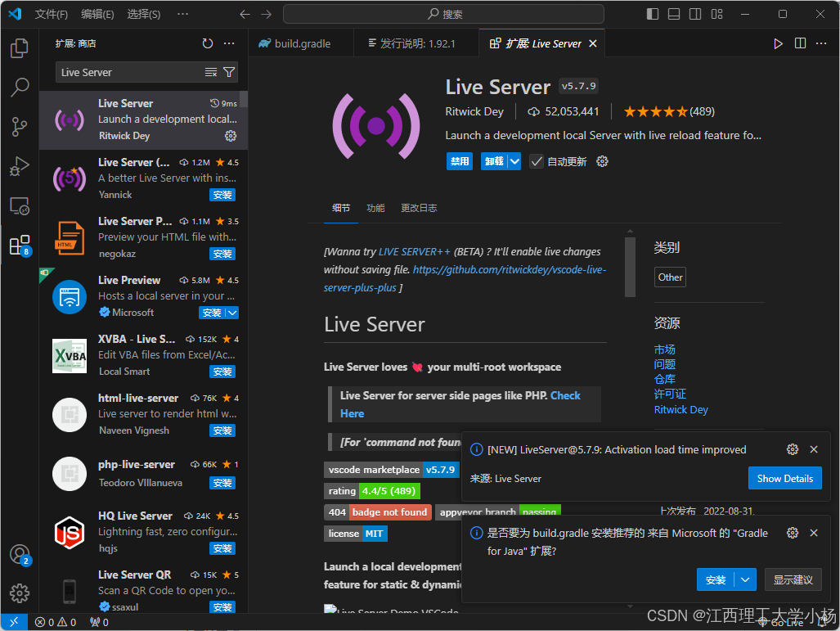This screenshot has height=631, width=840.
Task: Uninstall the Live Server extension
Action: (x=494, y=161)
